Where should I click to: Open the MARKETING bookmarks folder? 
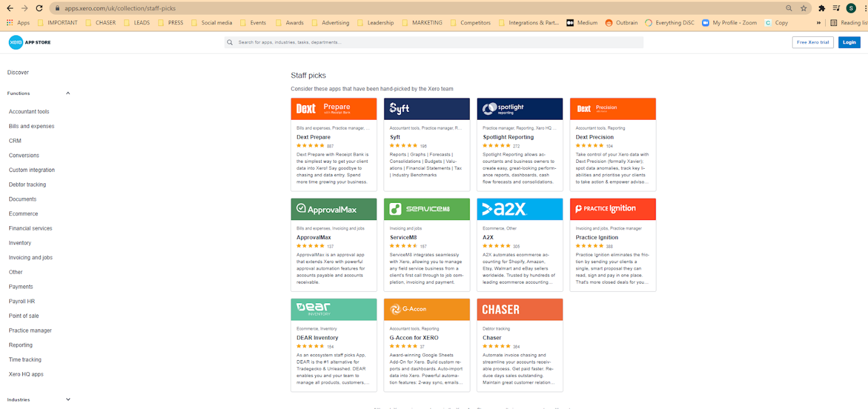point(422,23)
